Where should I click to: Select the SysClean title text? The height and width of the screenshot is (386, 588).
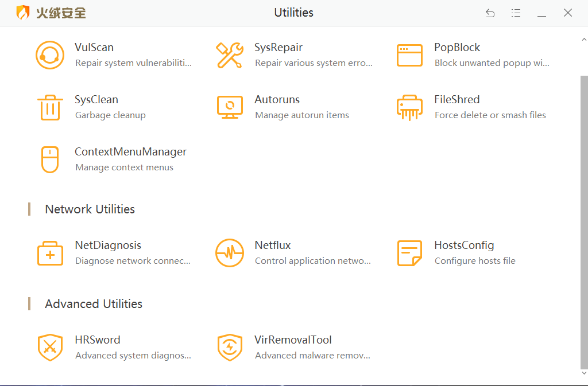point(96,100)
